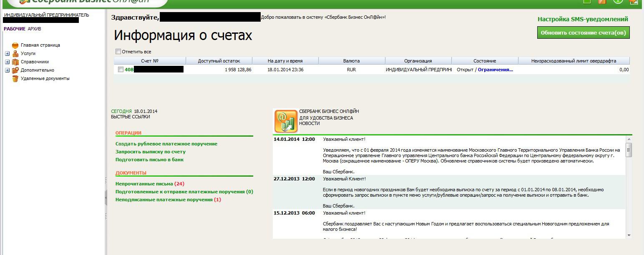Click Обновить состояние счета(ов) button
644x255 pixels.
pos(583,32)
